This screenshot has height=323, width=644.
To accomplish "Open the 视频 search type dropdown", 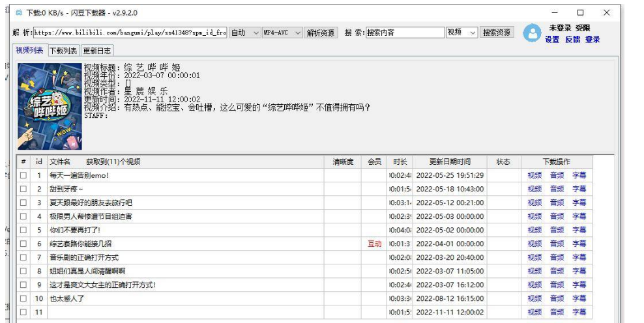I will [x=462, y=33].
